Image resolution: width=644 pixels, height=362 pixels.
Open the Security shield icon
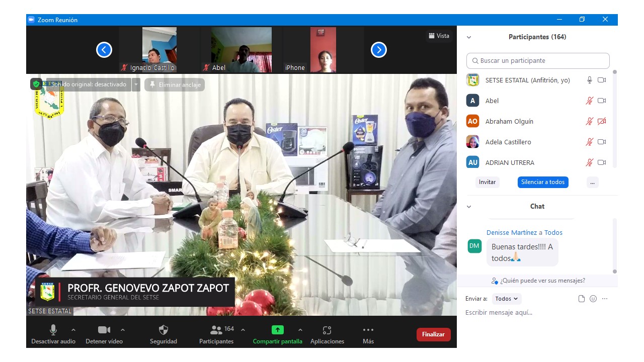pyautogui.click(x=163, y=330)
